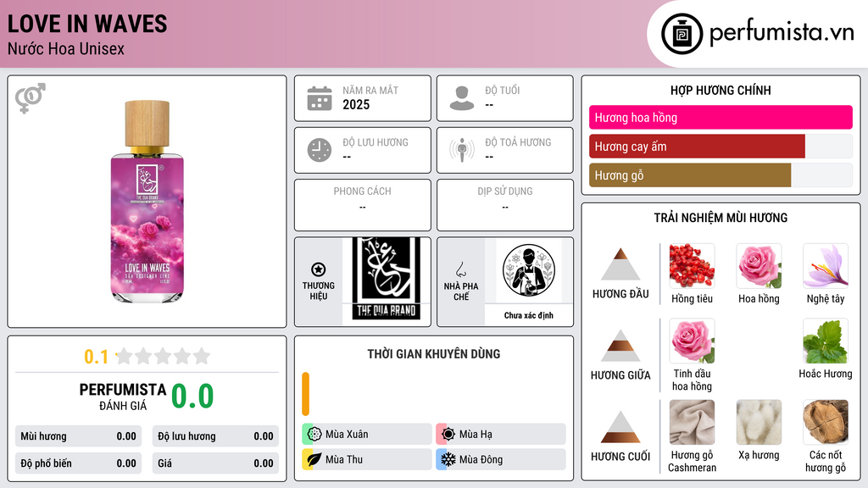Select the Hoa hồng note image
Image resolution: width=868 pixels, height=488 pixels.
tap(759, 266)
